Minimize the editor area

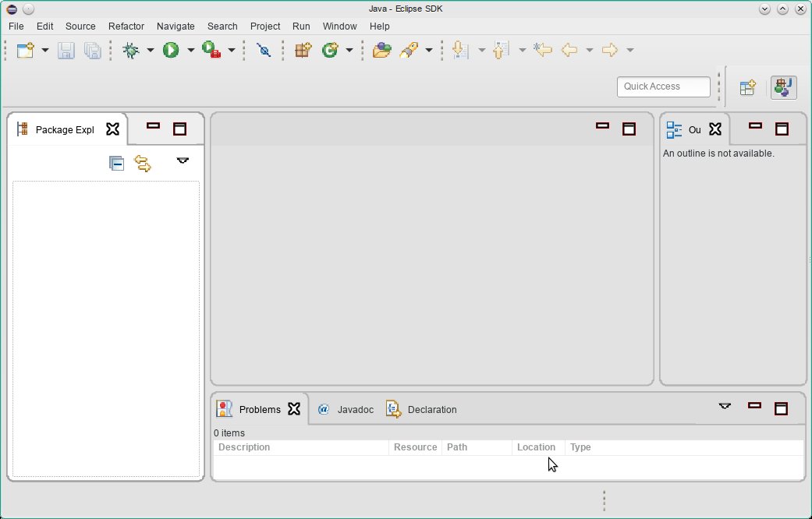pyautogui.click(x=602, y=125)
